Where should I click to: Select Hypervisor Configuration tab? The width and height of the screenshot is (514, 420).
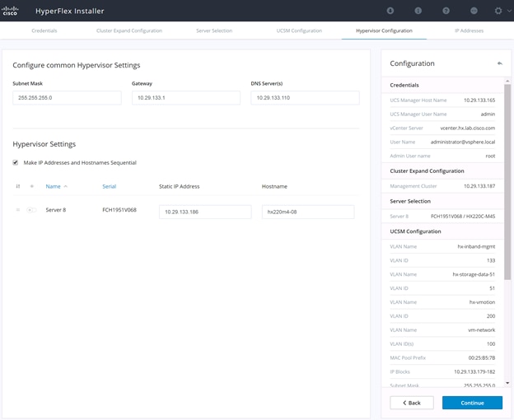384,30
